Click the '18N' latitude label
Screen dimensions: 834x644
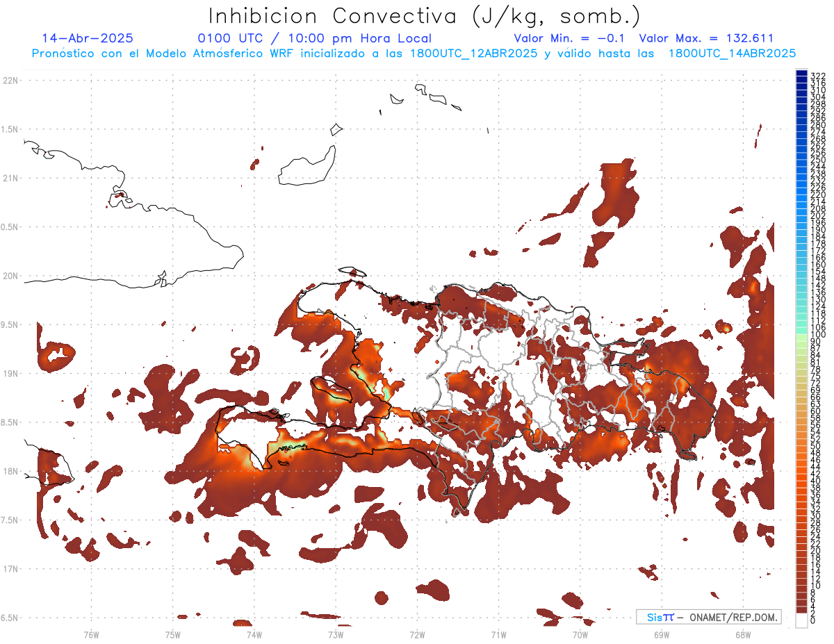click(x=10, y=472)
